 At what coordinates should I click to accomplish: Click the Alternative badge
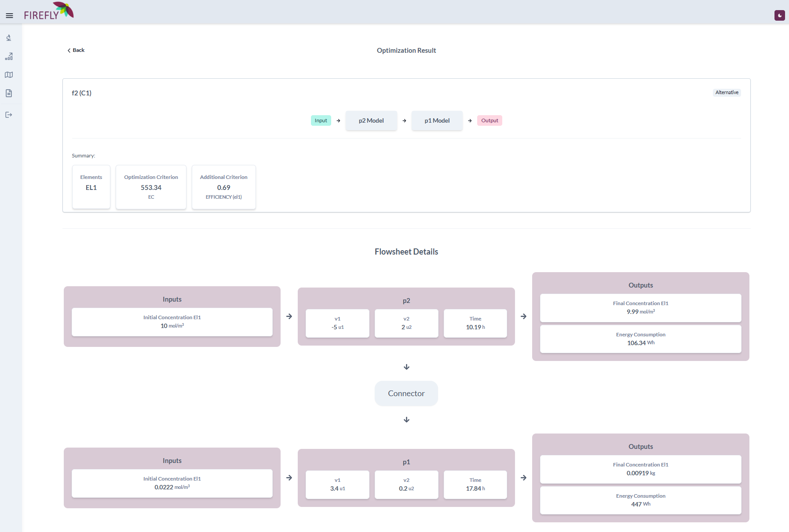click(x=727, y=92)
